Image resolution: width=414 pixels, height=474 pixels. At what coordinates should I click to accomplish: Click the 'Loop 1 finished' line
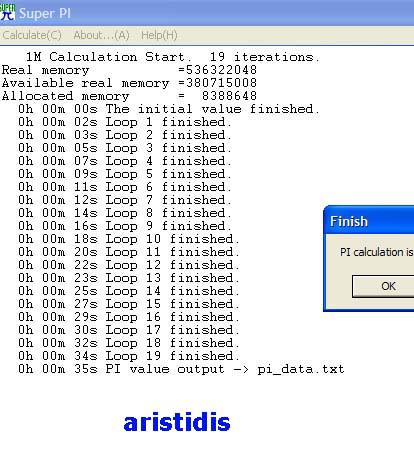[125, 122]
